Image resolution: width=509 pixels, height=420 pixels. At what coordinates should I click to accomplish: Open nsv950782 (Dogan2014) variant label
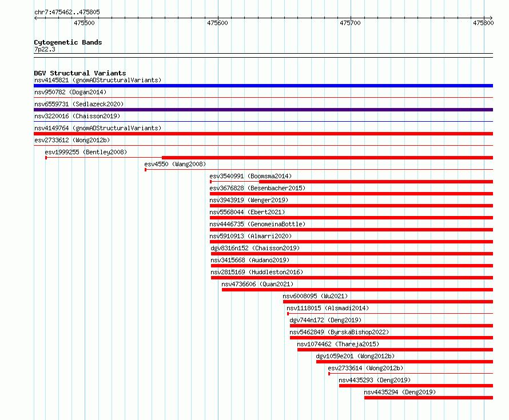coord(70,92)
